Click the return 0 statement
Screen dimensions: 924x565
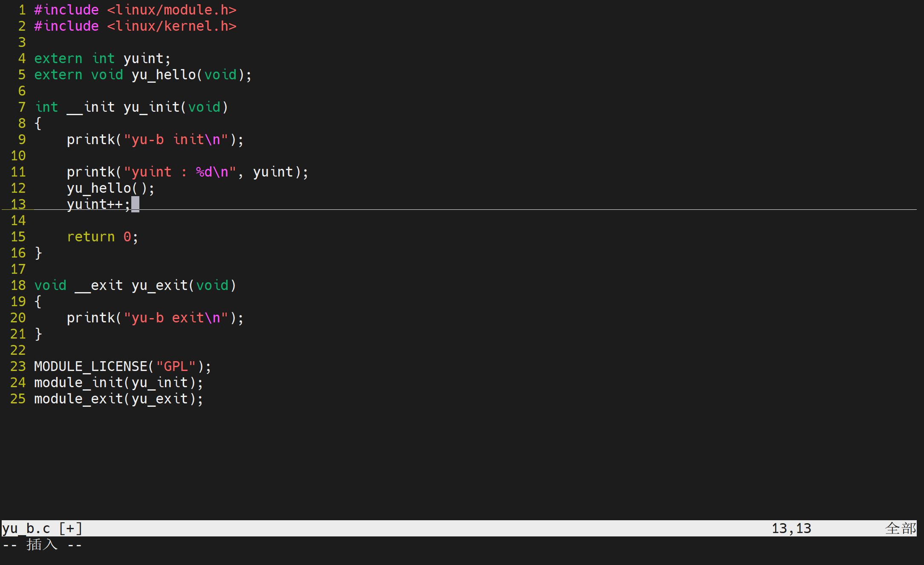(102, 237)
